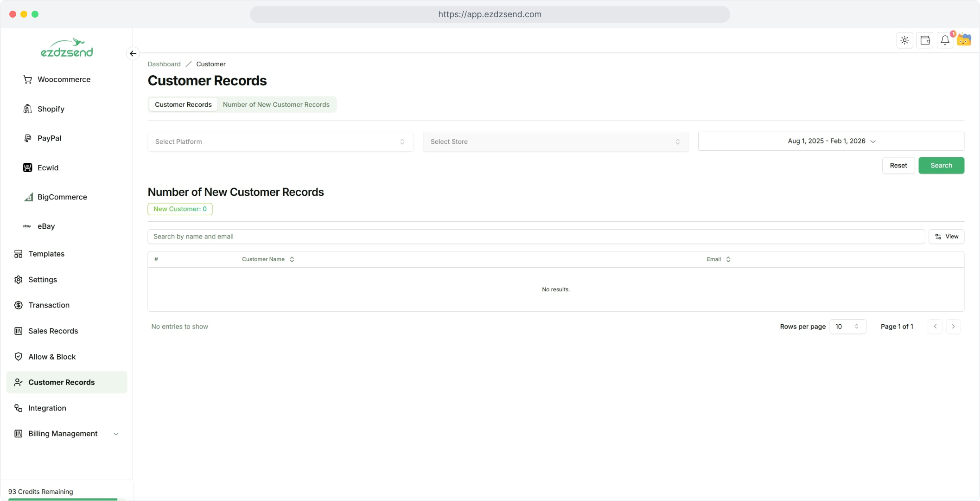980x501 pixels.
Task: Click the user avatar in top right
Action: (964, 40)
